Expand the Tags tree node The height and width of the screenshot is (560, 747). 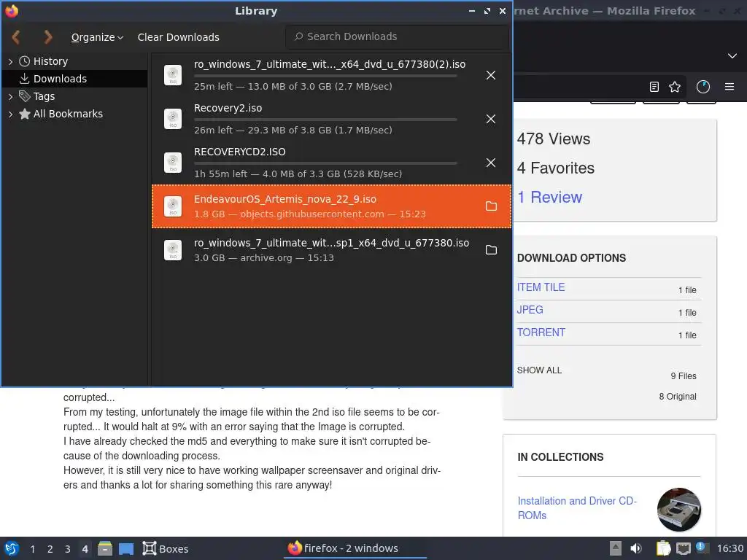pos(10,96)
